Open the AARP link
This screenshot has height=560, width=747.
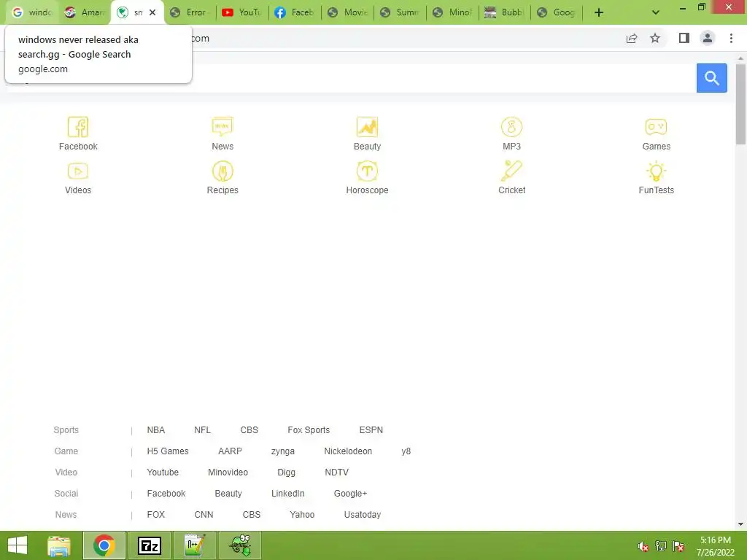tap(230, 451)
